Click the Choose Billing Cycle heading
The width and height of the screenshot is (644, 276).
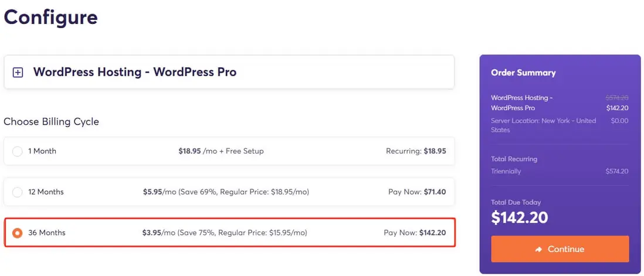(51, 122)
